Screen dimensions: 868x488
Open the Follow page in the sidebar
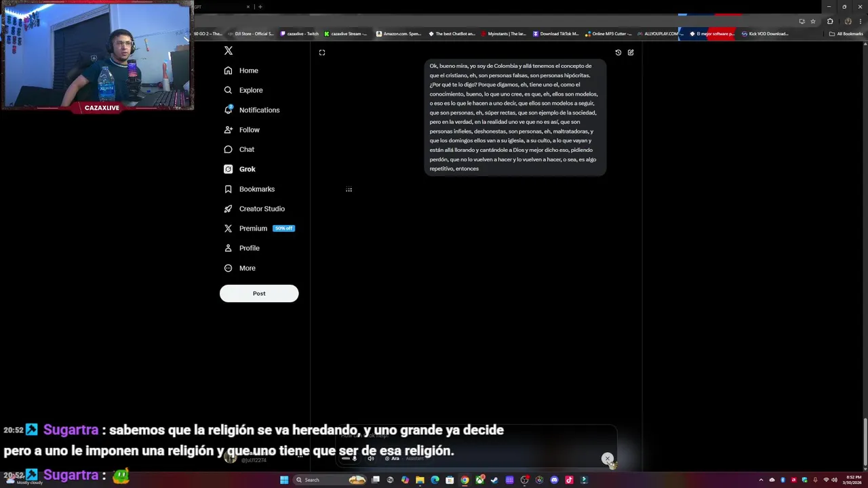(242, 129)
